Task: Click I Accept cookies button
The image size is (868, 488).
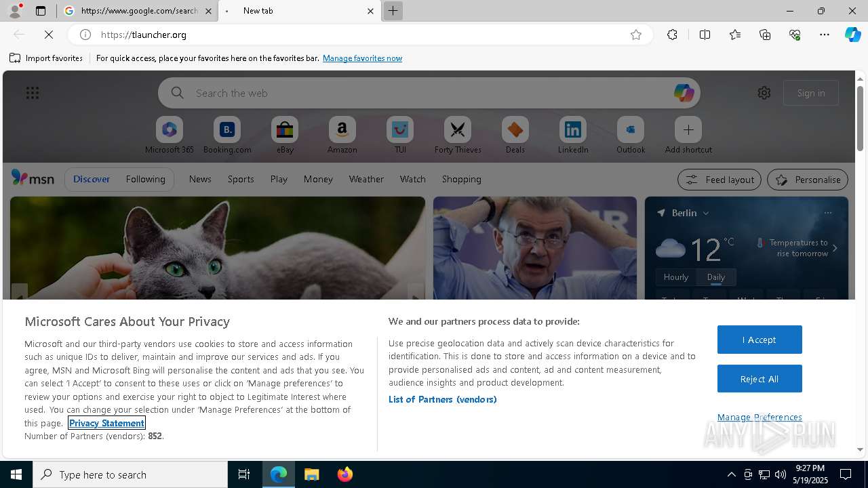Action: (759, 340)
